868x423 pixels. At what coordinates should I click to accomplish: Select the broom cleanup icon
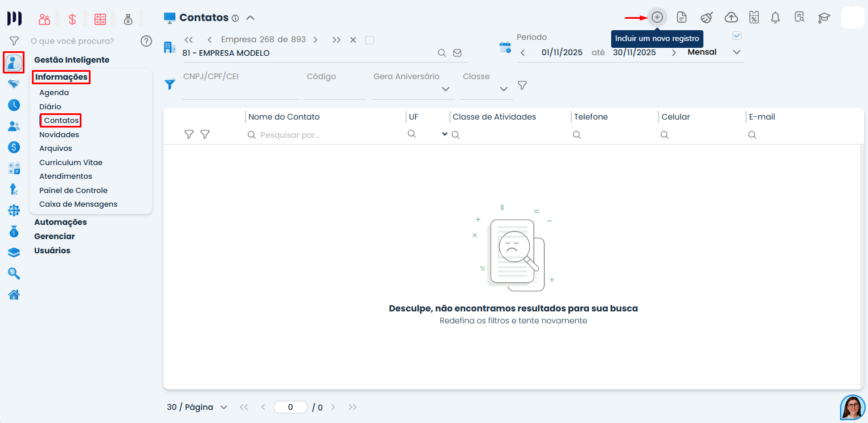pyautogui.click(x=706, y=18)
